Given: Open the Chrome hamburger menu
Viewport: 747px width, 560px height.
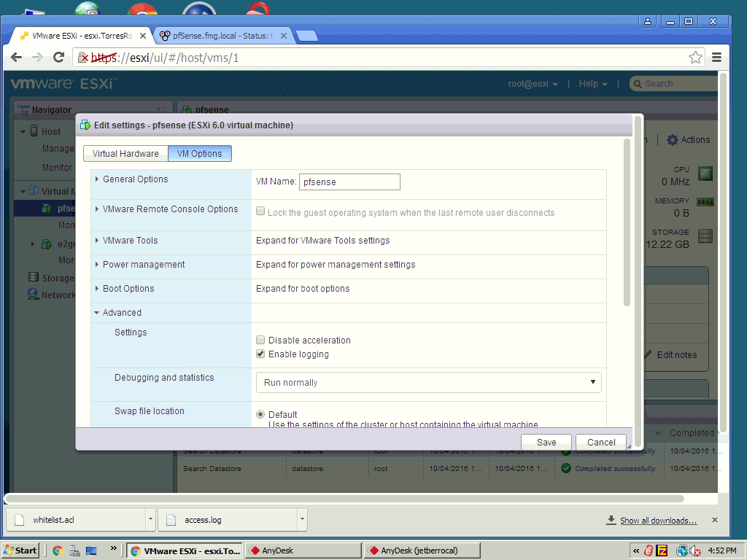Looking at the screenshot, I should coord(716,58).
